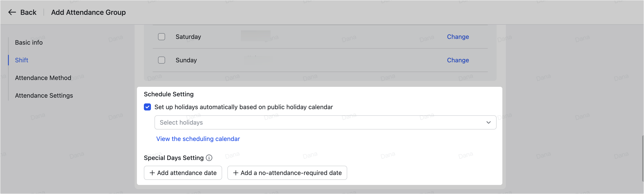Open the Attendance Settings section
Screen dimensions: 644x194
click(44, 95)
